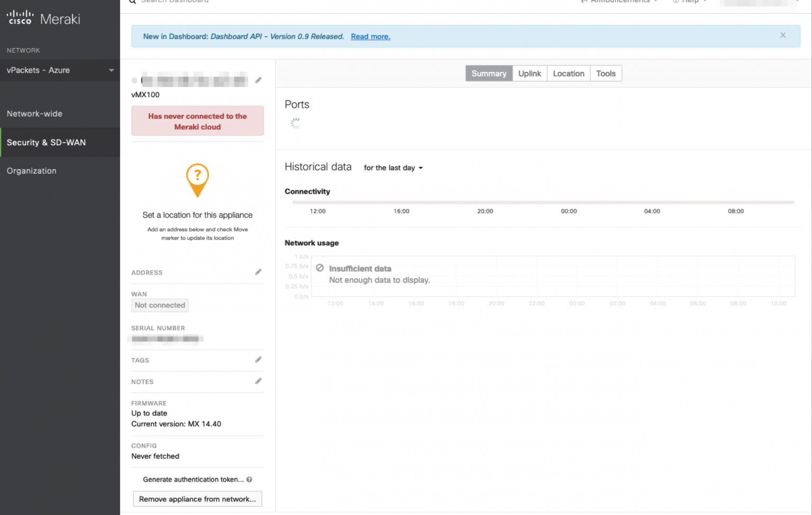Switch to the Uplink tab

(529, 73)
